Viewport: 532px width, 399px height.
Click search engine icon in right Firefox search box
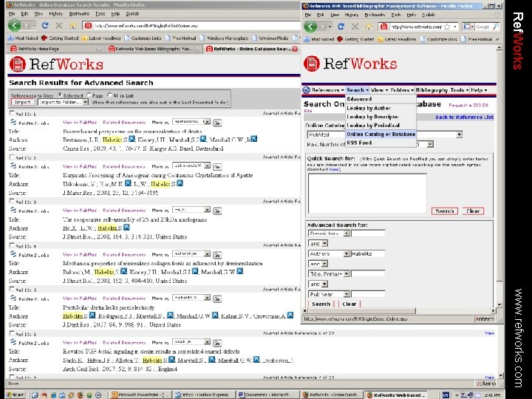[x=469, y=27]
